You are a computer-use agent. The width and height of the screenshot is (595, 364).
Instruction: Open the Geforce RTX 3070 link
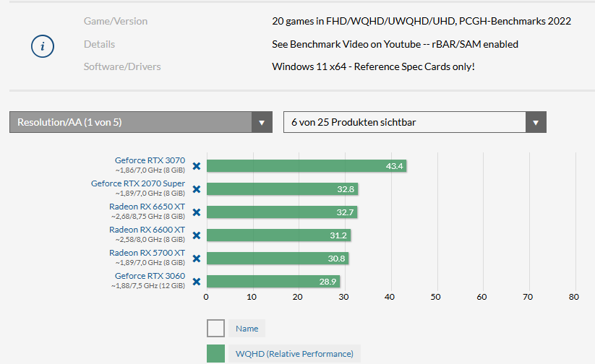pos(150,160)
